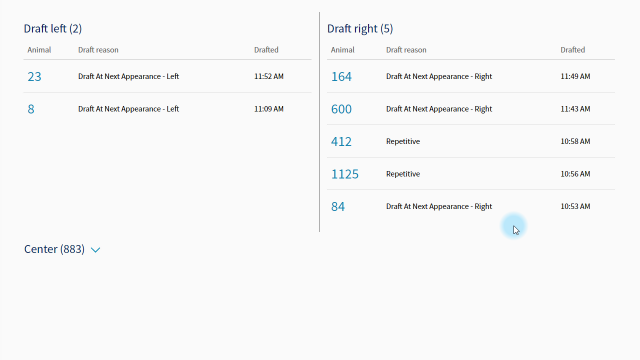Viewport: 640px width, 360px height.
Task: Sort Draft right by Drafted header
Action: [x=573, y=50]
